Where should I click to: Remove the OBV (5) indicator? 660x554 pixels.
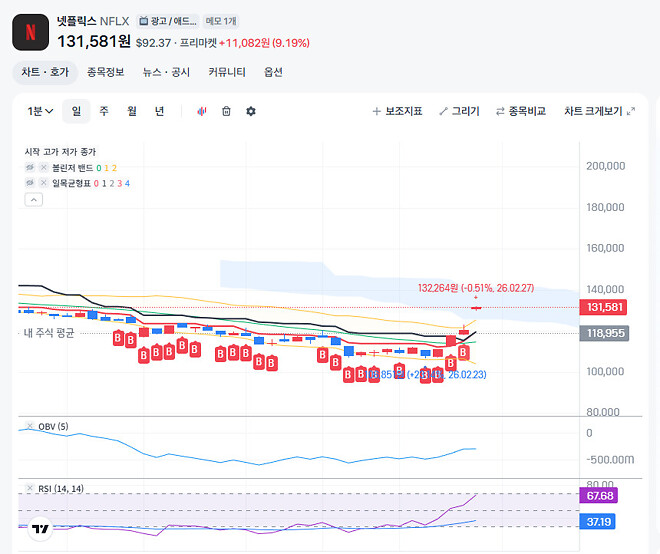(x=30, y=427)
